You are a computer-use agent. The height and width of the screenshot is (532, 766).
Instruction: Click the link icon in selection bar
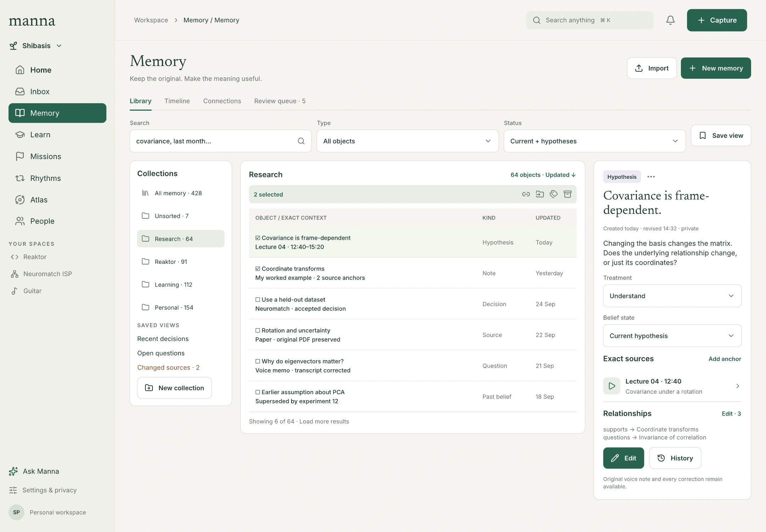click(526, 194)
